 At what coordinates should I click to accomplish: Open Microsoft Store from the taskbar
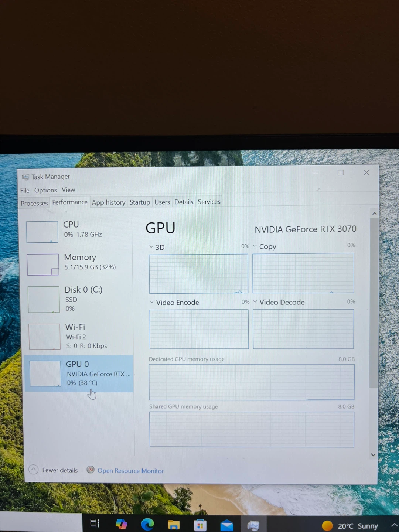coord(200,525)
